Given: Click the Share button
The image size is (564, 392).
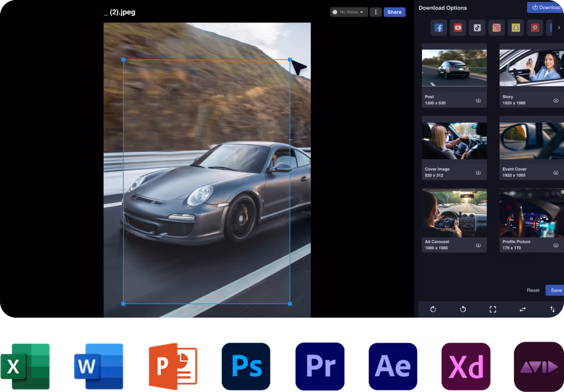Looking at the screenshot, I should point(394,12).
